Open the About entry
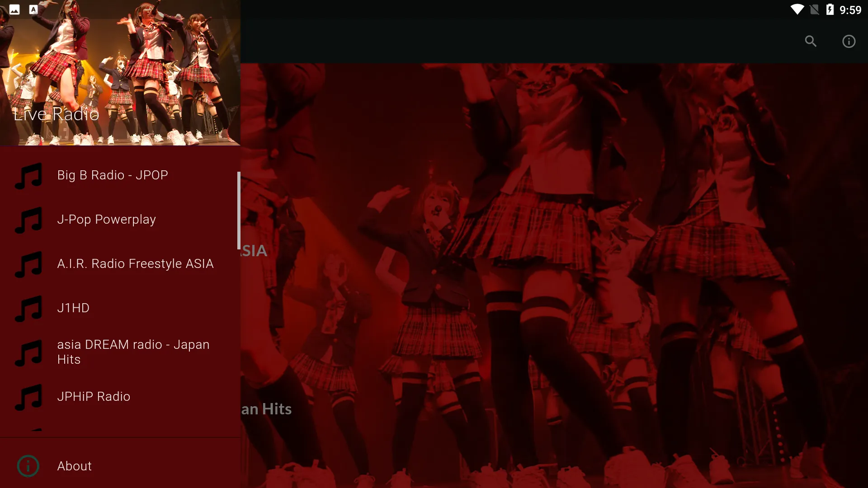868x488 pixels. point(120,466)
